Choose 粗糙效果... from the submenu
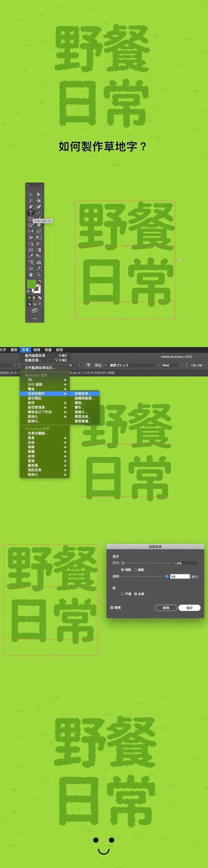The width and height of the screenshot is (208, 868). 83,393
